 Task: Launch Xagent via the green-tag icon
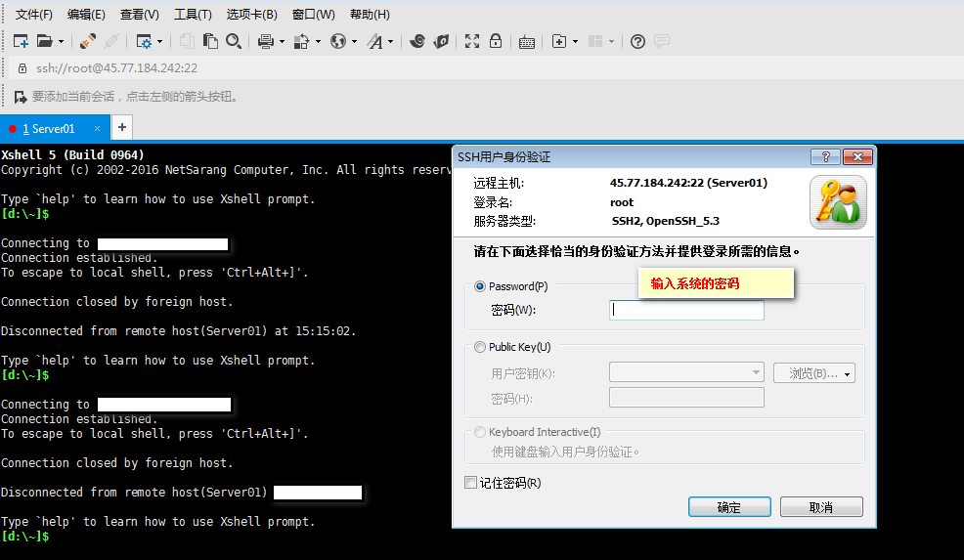pyautogui.click(x=441, y=41)
